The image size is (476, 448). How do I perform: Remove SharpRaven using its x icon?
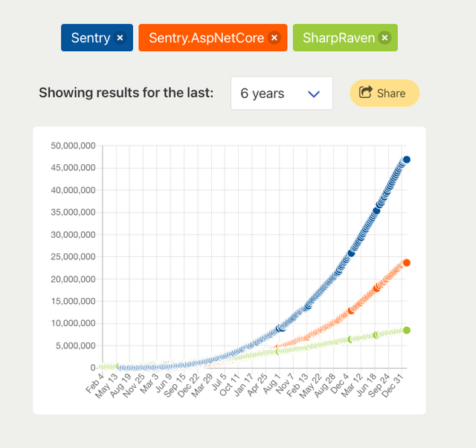click(x=385, y=38)
